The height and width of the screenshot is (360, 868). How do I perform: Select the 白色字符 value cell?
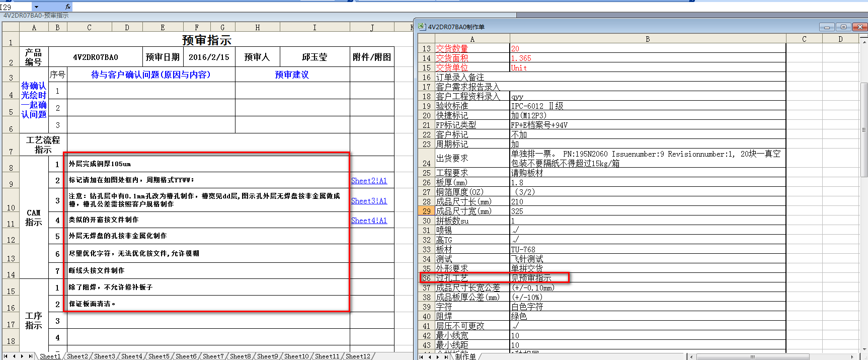[x=648, y=307]
